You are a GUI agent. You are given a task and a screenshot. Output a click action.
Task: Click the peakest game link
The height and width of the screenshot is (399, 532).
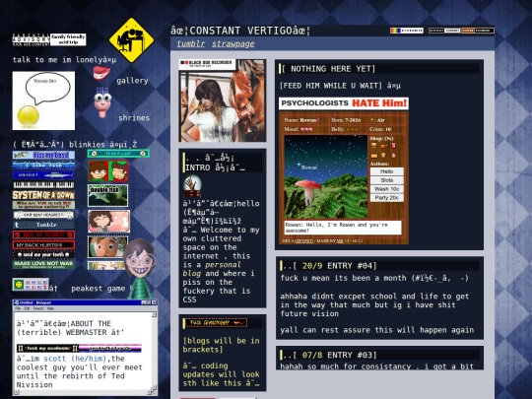(99, 289)
